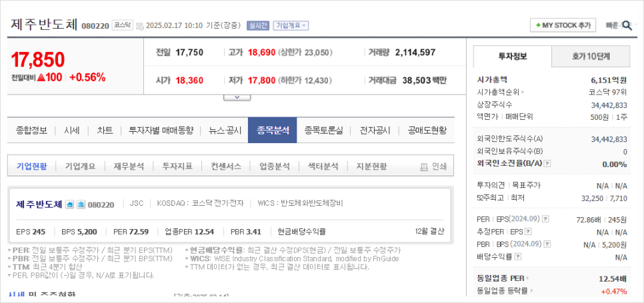644x303 pixels.
Task: Select the 섹터분석 sub-tab
Action: point(323,166)
